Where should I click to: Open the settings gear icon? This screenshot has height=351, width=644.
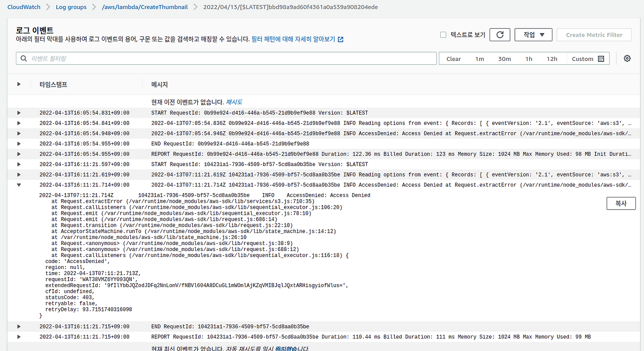pos(627,58)
